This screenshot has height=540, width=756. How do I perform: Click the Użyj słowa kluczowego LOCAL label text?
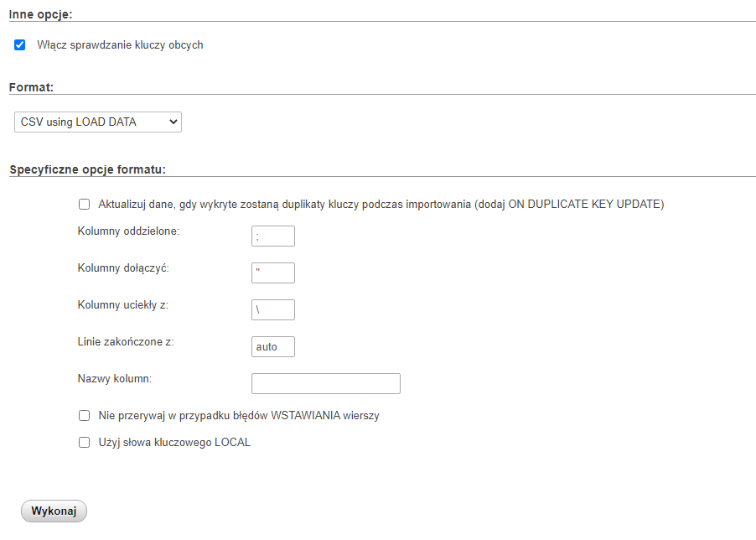(x=174, y=443)
